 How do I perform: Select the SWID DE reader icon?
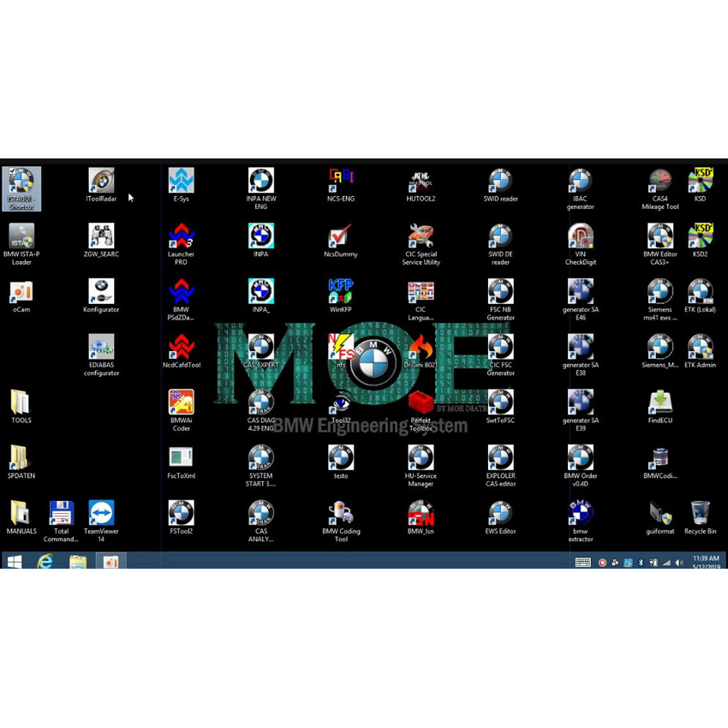(500, 244)
